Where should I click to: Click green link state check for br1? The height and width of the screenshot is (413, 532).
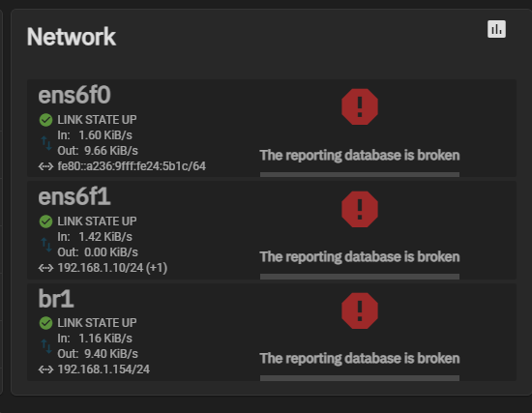pyautogui.click(x=45, y=323)
